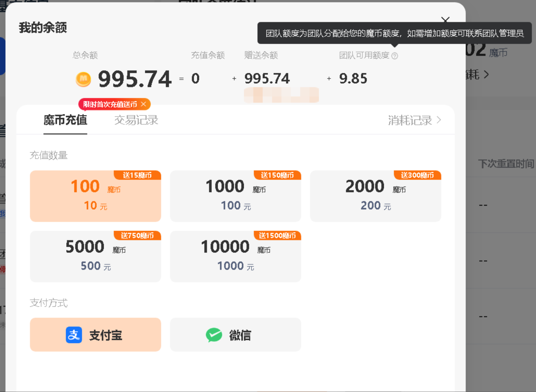Image resolution: width=536 pixels, height=392 pixels.
Task: Select the 1000 魔币 recharge option
Action: coord(236,196)
